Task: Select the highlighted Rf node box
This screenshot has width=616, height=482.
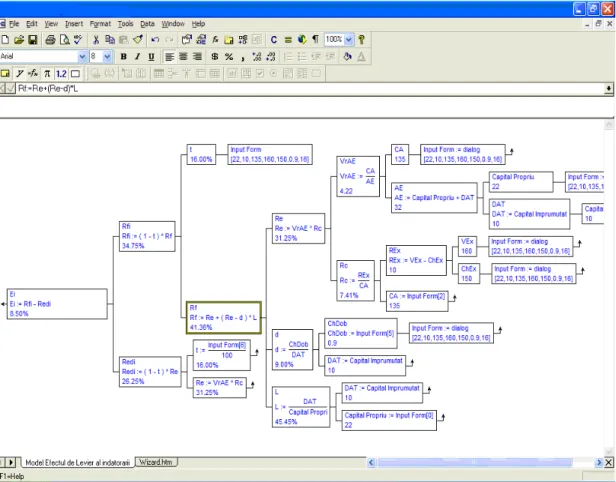Action: pyautogui.click(x=224, y=317)
